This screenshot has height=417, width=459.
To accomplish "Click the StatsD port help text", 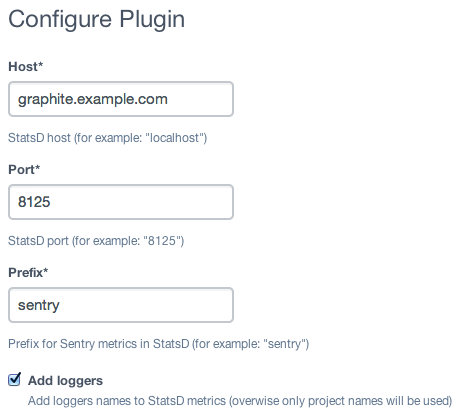I will (96, 241).
